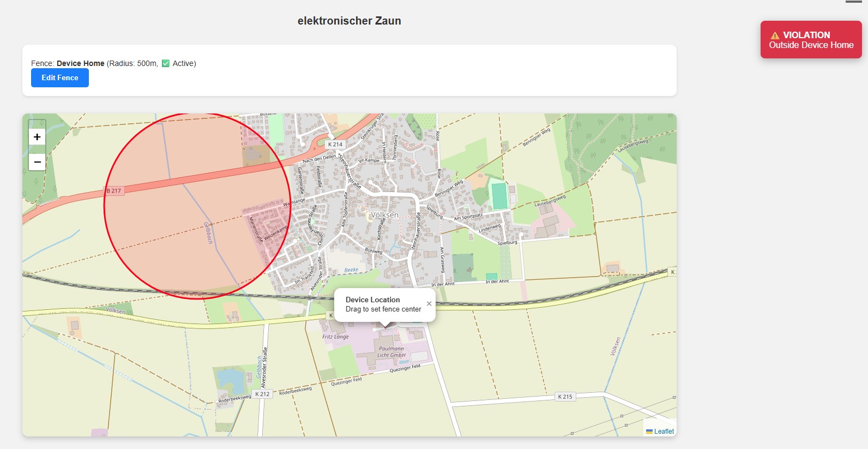Zoom out the map with minus button
Image resolution: width=868 pixels, height=449 pixels.
(x=37, y=162)
